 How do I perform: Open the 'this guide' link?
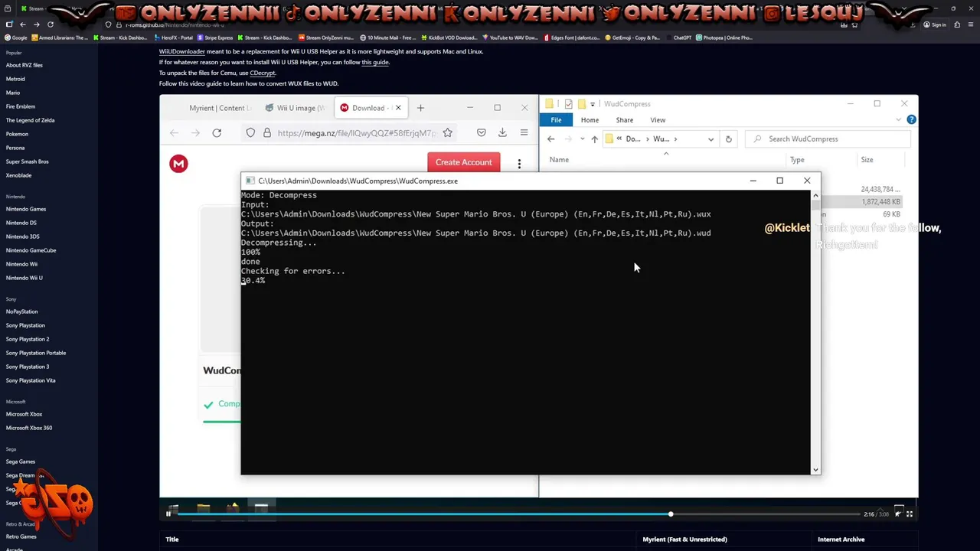pyautogui.click(x=375, y=62)
